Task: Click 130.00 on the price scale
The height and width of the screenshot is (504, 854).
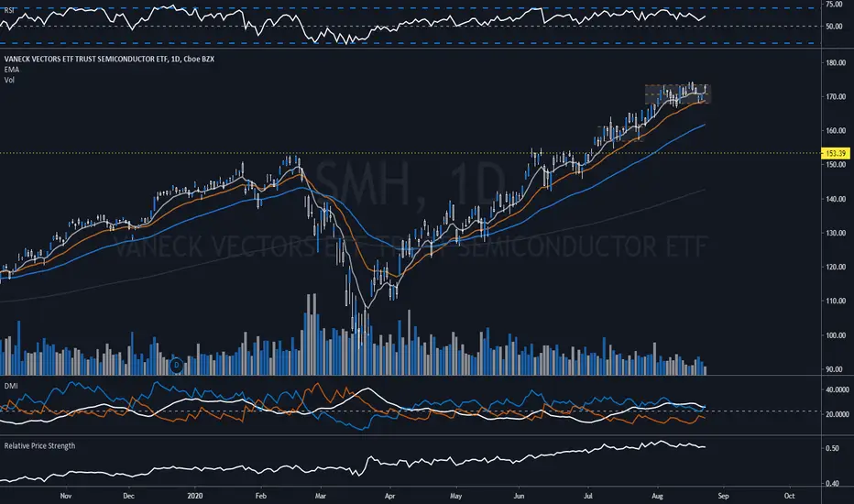Action: 836,233
